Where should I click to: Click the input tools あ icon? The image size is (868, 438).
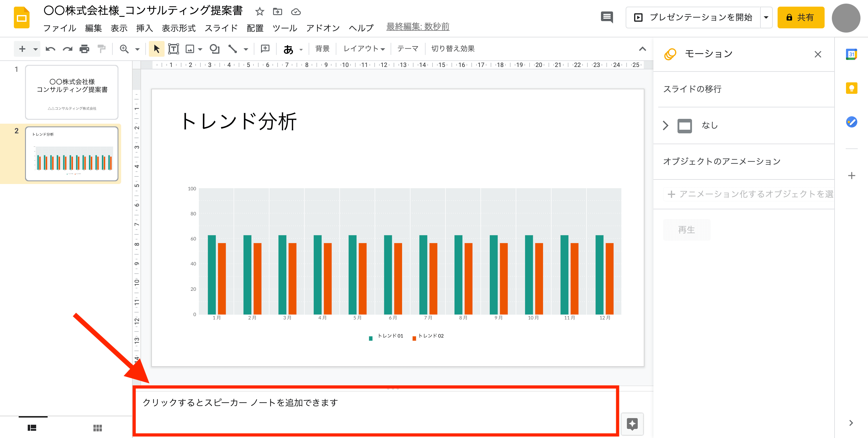(x=288, y=49)
